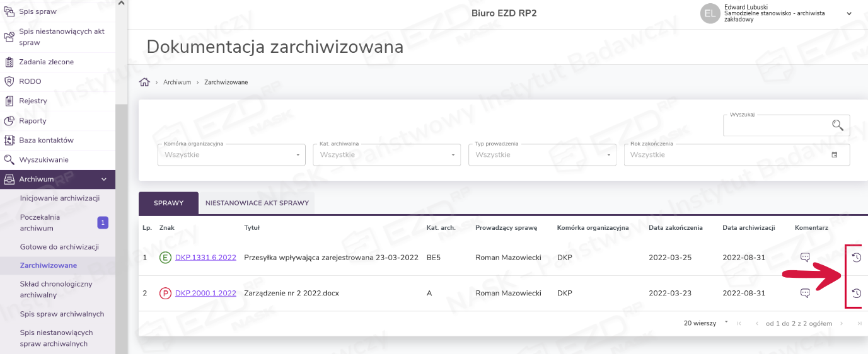Click the history icon for DKP.1331.6.2022
The width and height of the screenshot is (868, 354).
click(856, 257)
